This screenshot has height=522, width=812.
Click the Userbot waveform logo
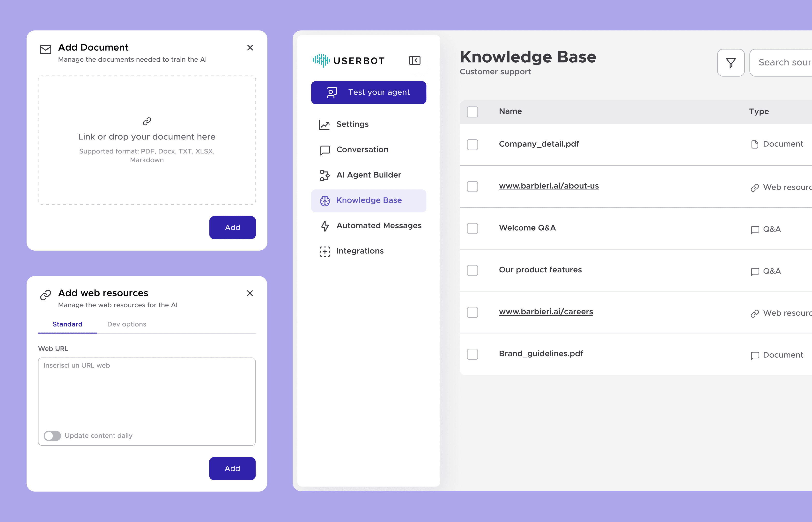(321, 61)
